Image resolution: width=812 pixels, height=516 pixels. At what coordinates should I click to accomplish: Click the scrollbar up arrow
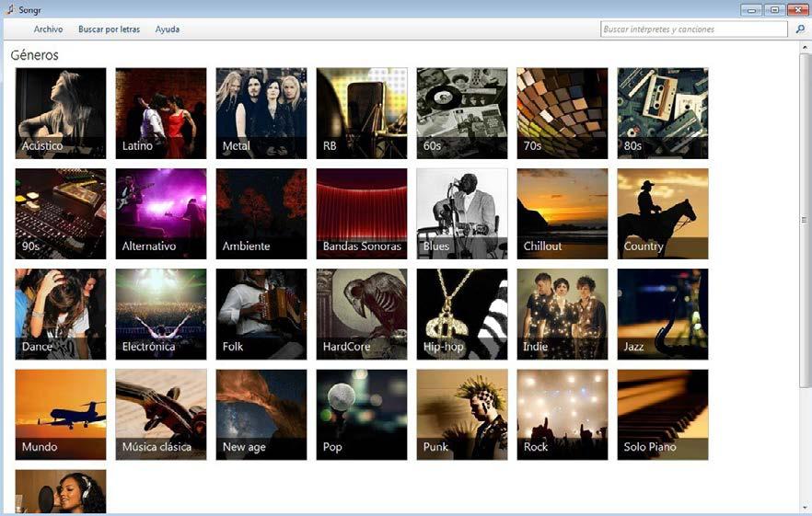[x=805, y=47]
